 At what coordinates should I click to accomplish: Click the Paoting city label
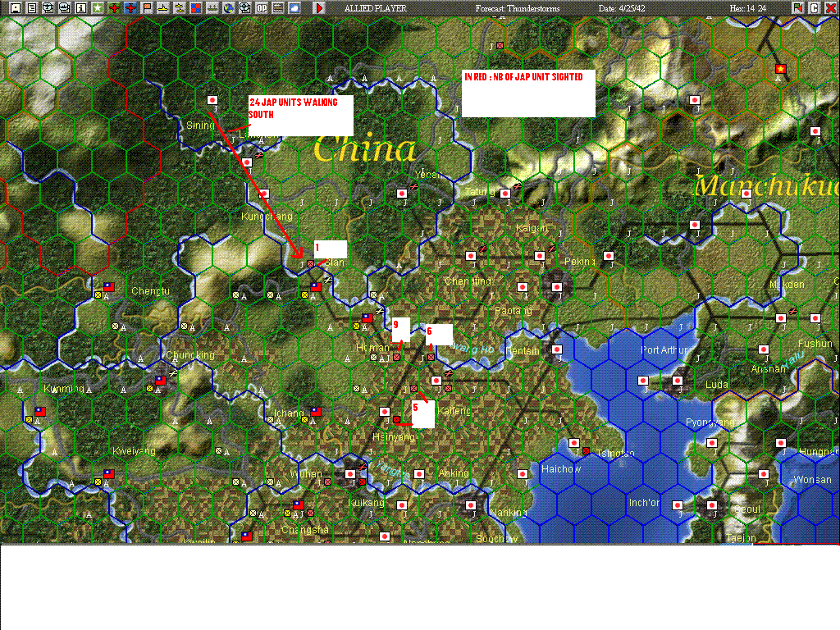514,311
